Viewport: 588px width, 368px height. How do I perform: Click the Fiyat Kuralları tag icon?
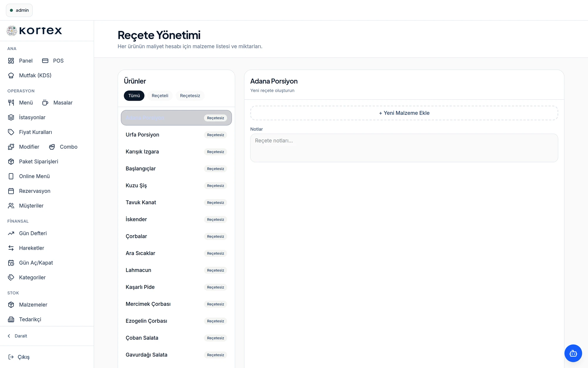coord(11,132)
